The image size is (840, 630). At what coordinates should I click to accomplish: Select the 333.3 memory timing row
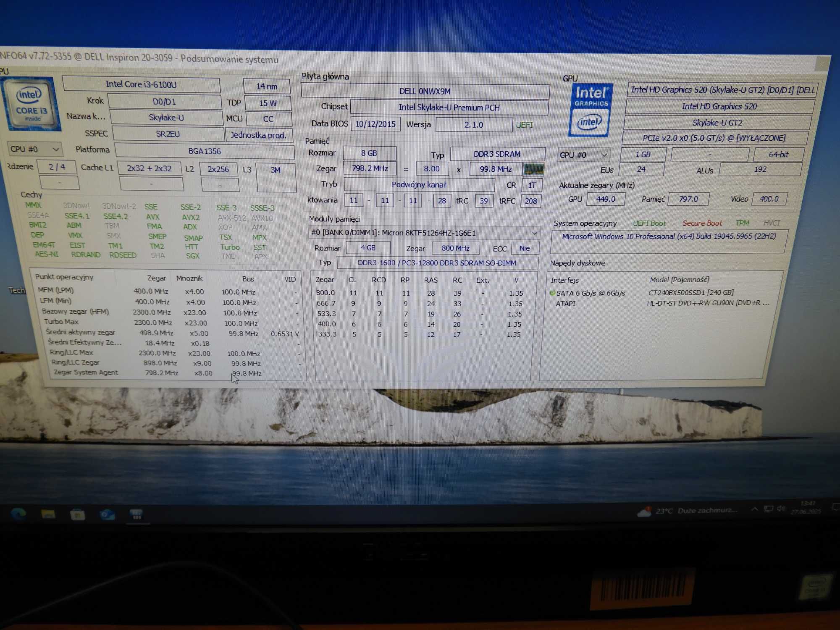pos(420,334)
